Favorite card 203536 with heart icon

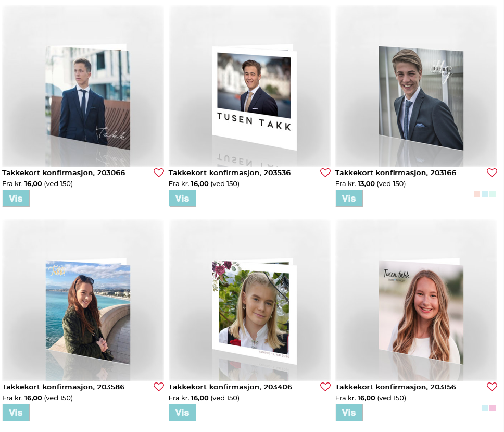(x=325, y=172)
